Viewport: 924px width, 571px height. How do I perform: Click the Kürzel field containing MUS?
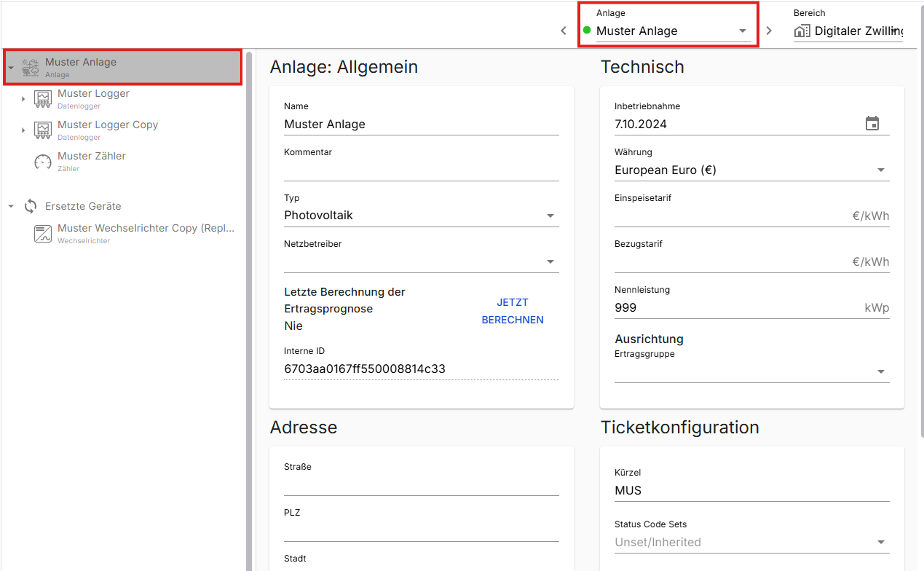[750, 491]
